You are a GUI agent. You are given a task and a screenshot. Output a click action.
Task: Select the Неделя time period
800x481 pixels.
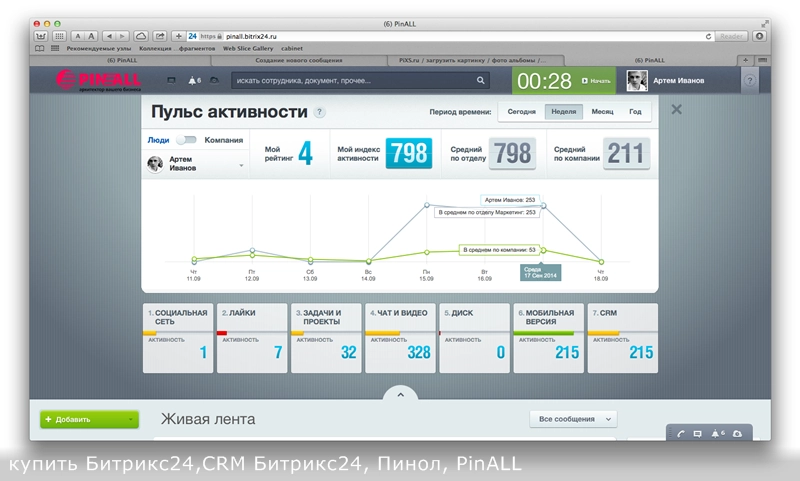[564, 112]
